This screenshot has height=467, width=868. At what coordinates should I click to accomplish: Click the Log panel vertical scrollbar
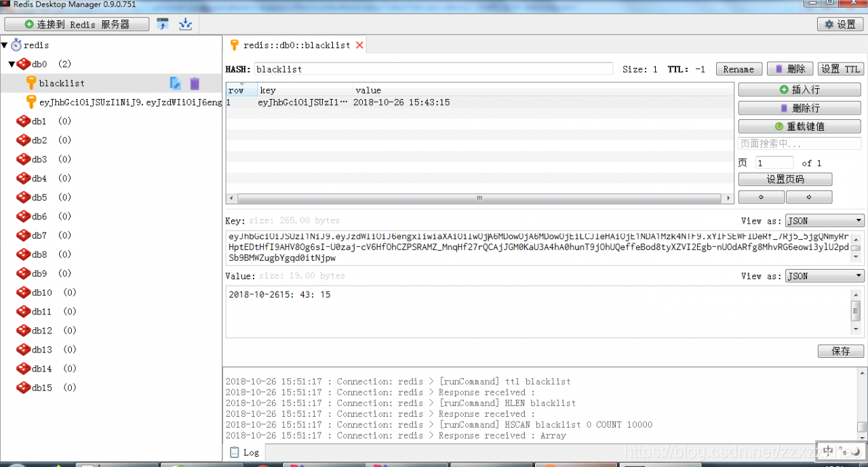point(862,405)
